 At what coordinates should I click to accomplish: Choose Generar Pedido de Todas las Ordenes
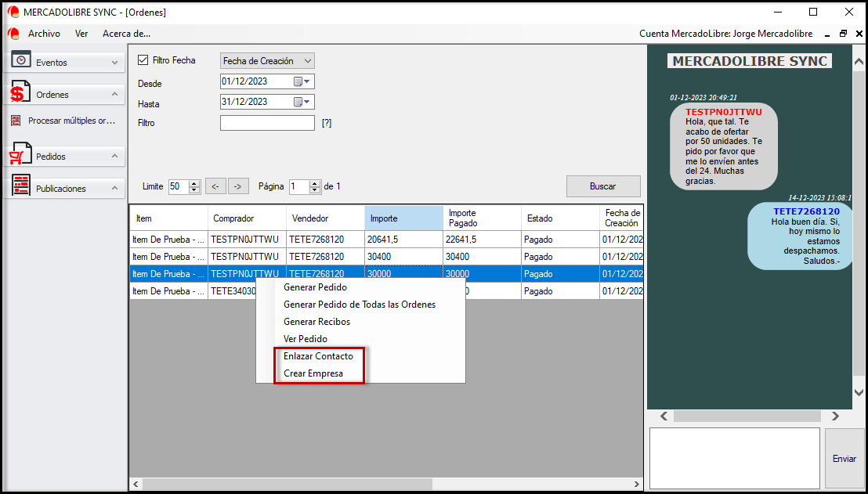[x=360, y=305]
